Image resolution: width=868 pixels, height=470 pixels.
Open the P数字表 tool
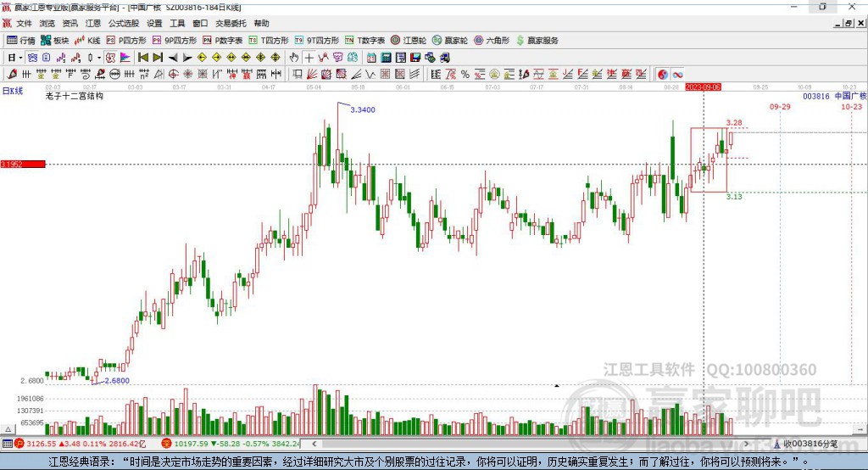click(x=222, y=41)
